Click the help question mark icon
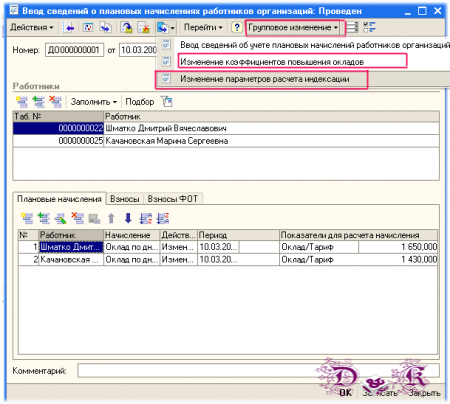 (x=236, y=28)
